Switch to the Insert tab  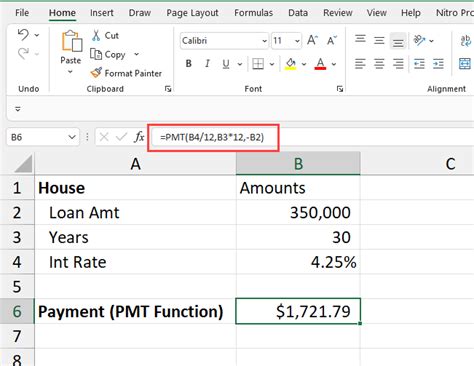(102, 13)
